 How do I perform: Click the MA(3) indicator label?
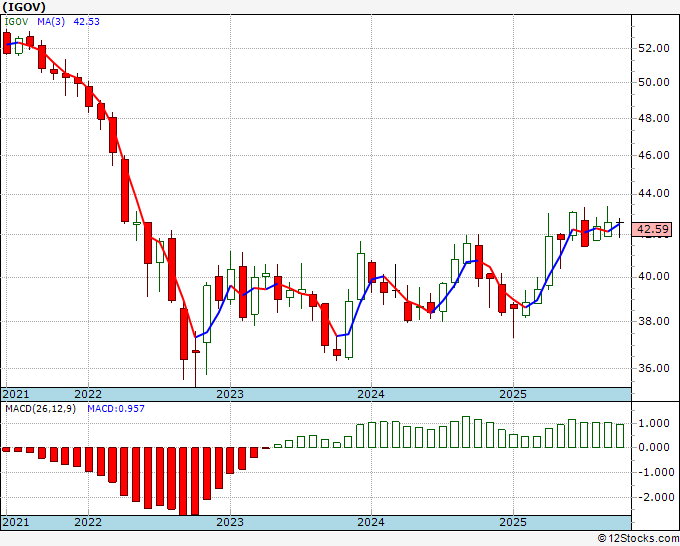51,22
